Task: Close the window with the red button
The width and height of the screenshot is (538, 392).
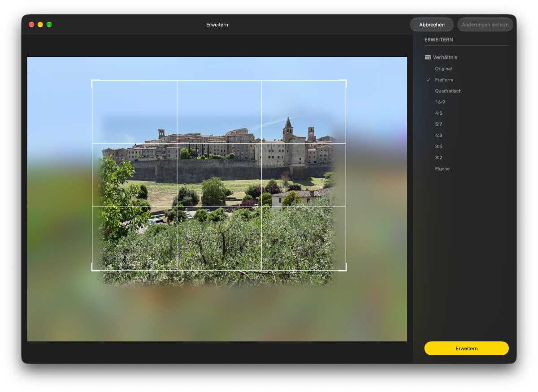Action: pyautogui.click(x=31, y=25)
